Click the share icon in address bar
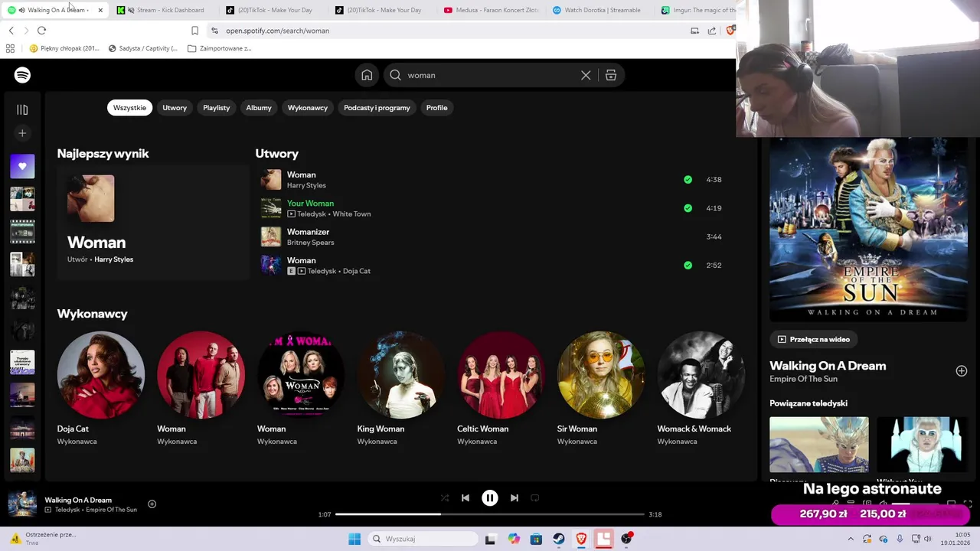Image resolution: width=980 pixels, height=551 pixels. [712, 31]
